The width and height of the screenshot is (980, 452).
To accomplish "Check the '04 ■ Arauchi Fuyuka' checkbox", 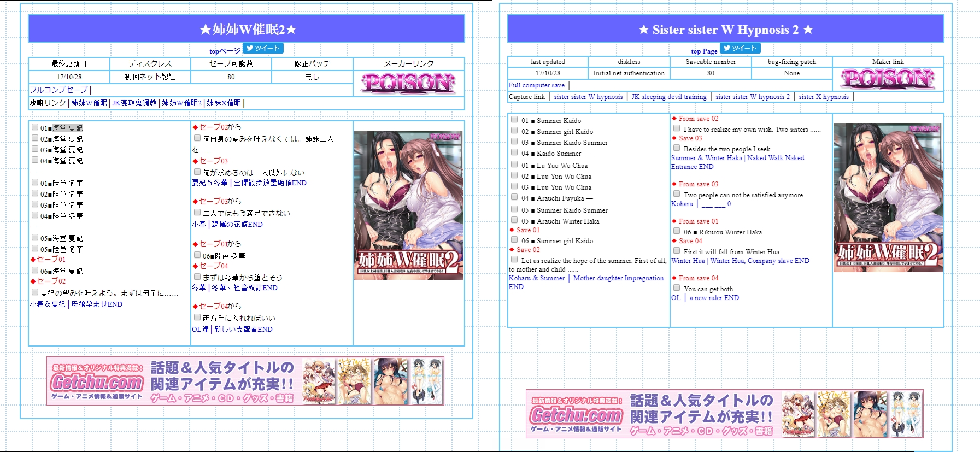I will (x=514, y=197).
